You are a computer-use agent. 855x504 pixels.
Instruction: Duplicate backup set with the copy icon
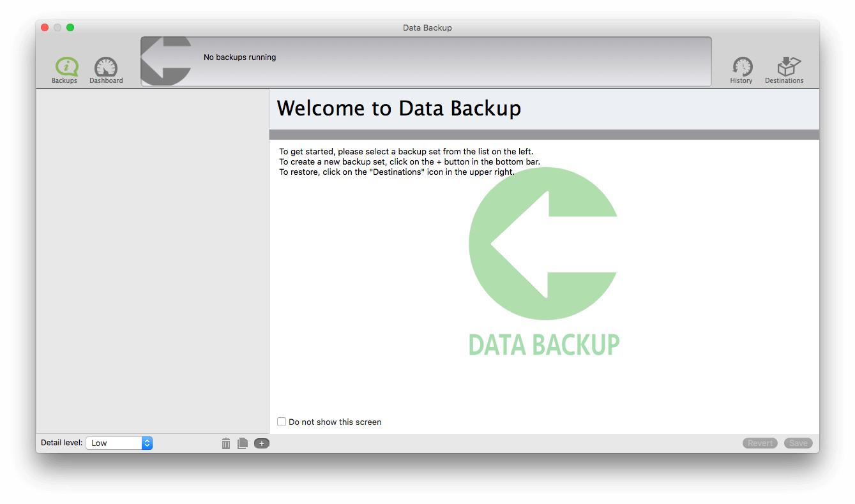[243, 443]
